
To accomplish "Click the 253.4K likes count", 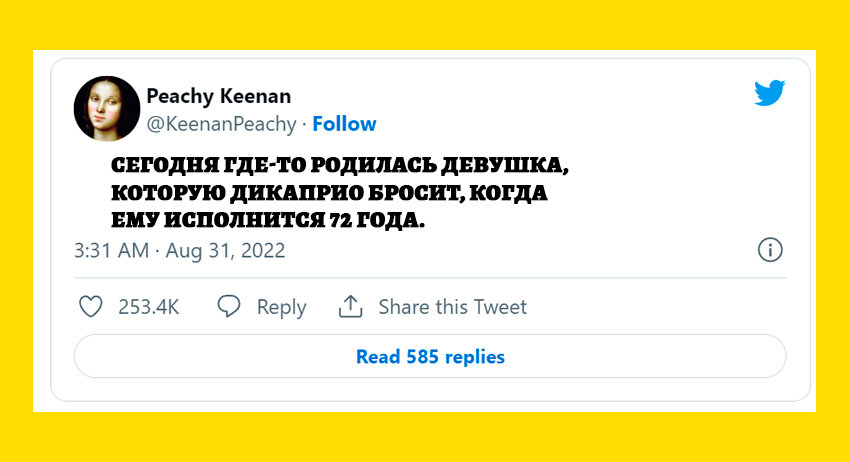I will click(148, 307).
